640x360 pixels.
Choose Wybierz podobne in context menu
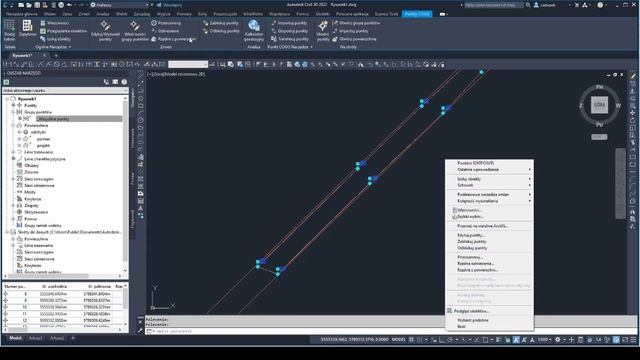click(473, 320)
